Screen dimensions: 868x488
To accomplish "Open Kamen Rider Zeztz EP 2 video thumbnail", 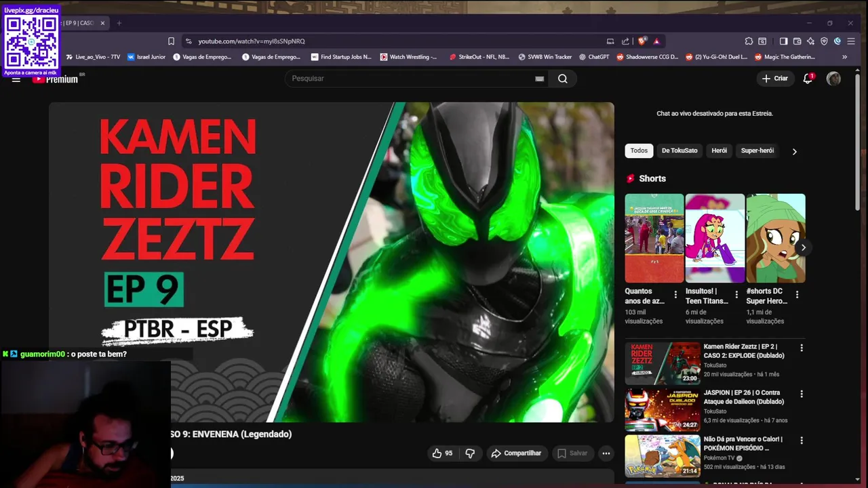I will click(663, 363).
